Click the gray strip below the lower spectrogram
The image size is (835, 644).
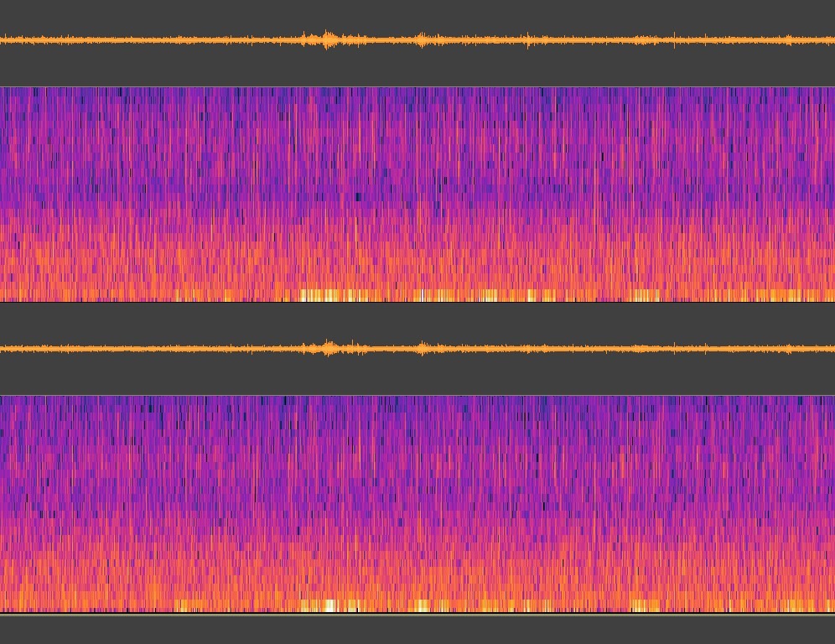pos(417,629)
